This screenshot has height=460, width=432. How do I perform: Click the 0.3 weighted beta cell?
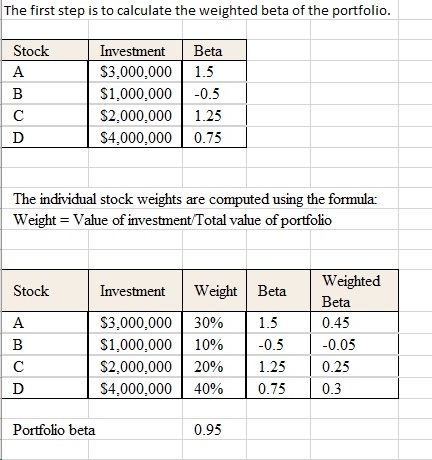354,388
